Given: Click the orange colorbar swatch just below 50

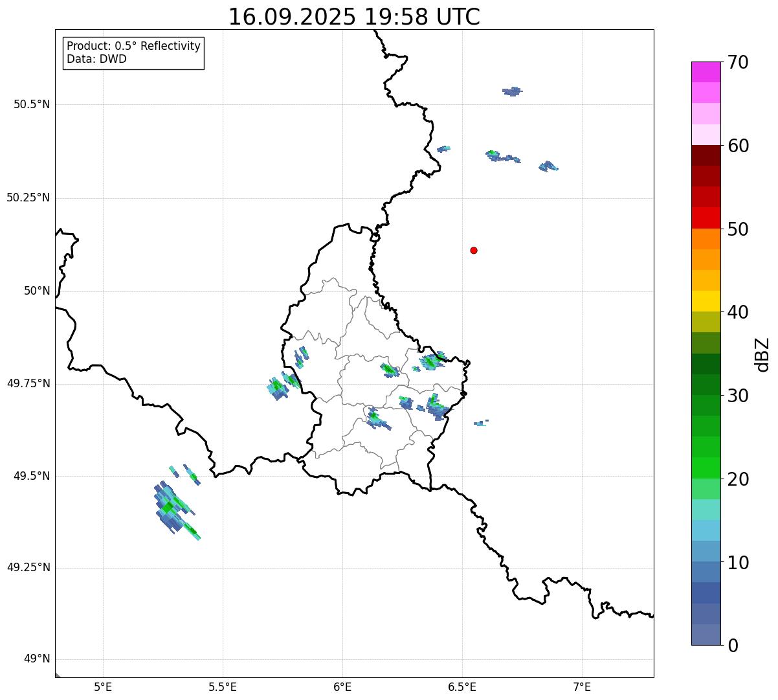Looking at the screenshot, I should pyautogui.click(x=706, y=239).
